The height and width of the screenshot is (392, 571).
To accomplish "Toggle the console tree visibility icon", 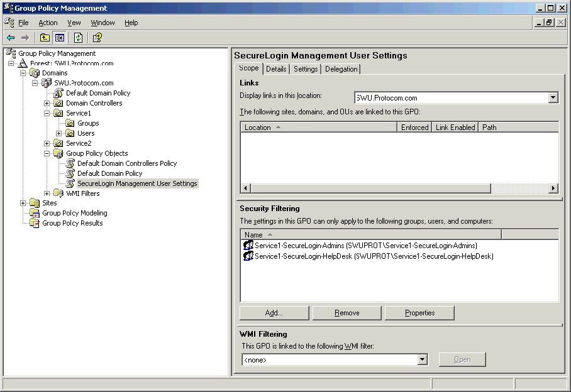I will pyautogui.click(x=58, y=37).
